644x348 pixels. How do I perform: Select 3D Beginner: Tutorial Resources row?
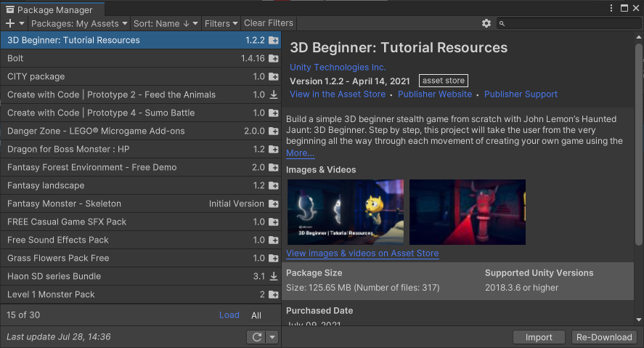point(140,40)
